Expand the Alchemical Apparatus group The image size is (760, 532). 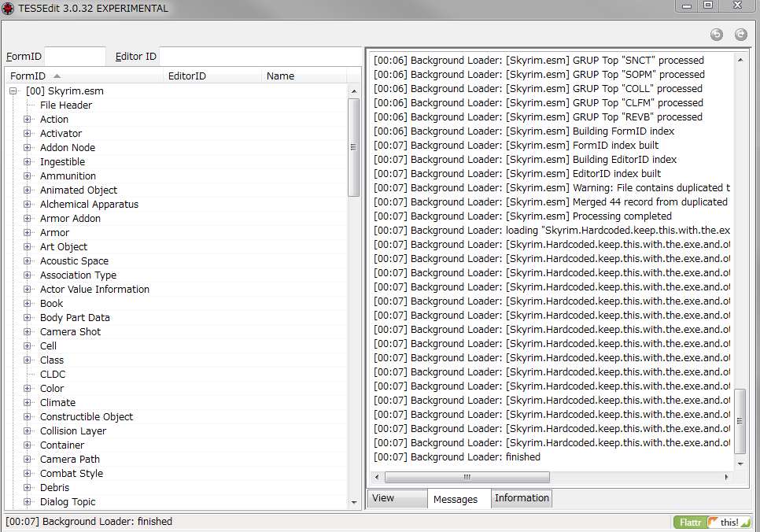tap(27, 204)
